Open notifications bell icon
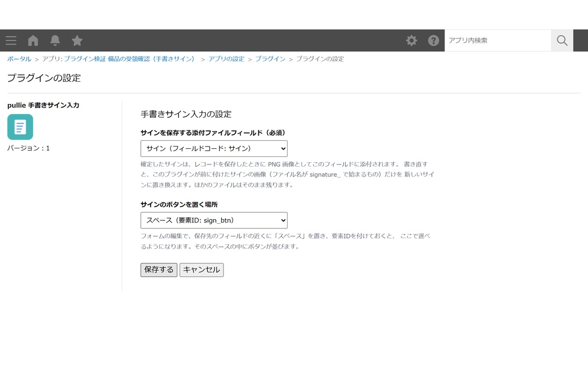Screen dimensions: 588x368 pyautogui.click(x=55, y=41)
